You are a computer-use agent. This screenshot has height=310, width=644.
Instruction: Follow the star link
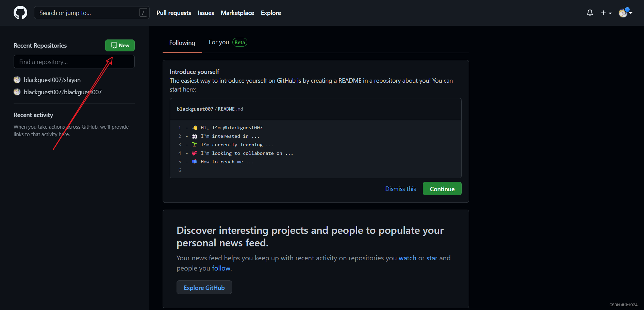(x=432, y=258)
